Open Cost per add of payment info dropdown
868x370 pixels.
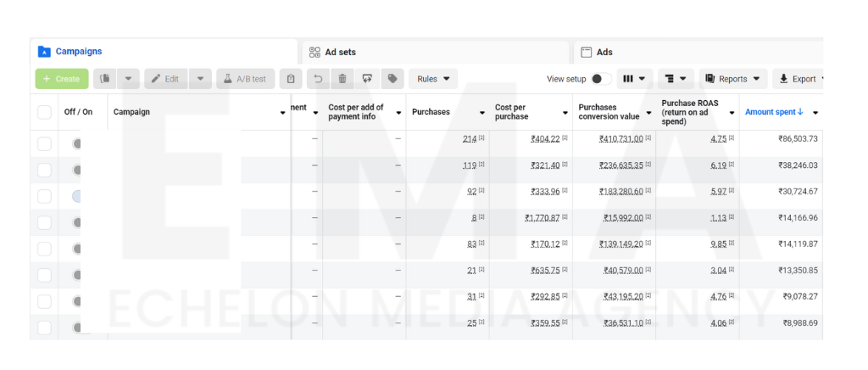pos(398,112)
